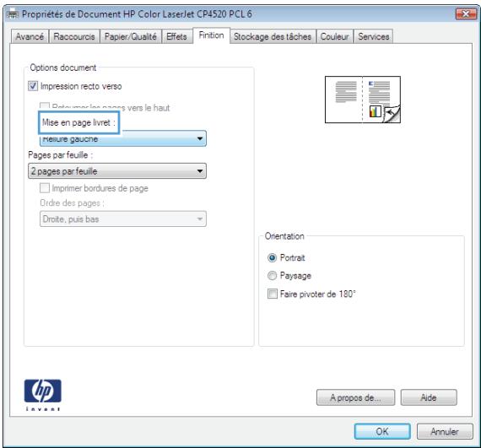Select Portrait orientation radio button

272,257
